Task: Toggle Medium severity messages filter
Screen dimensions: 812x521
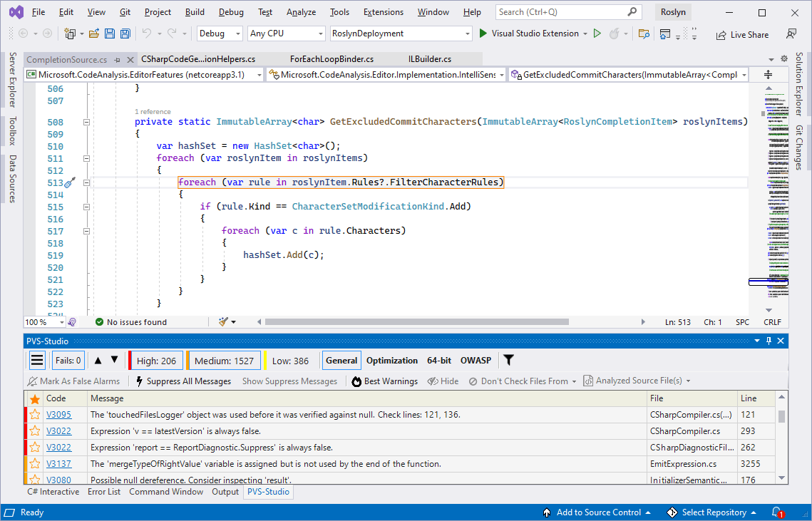Action: (x=224, y=361)
